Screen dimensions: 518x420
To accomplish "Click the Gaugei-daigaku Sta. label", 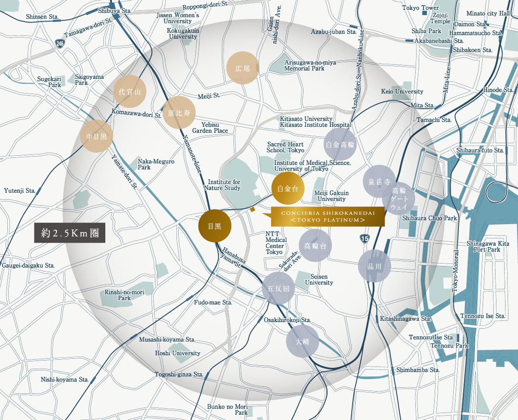I will point(28,266).
